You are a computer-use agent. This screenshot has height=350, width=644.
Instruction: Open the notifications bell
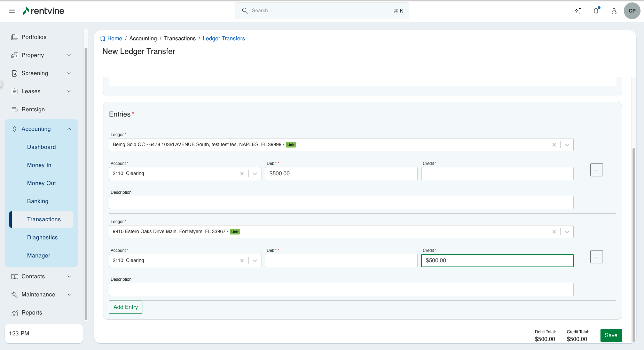[x=596, y=11]
